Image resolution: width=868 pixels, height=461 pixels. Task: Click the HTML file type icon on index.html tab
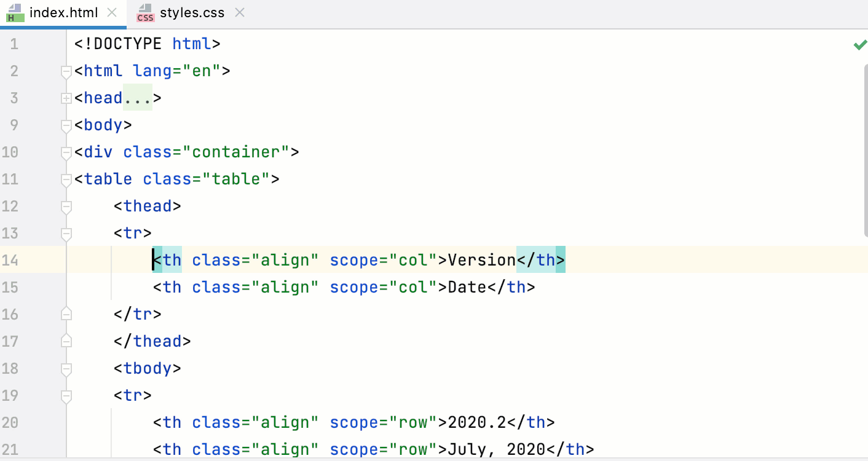click(15, 12)
